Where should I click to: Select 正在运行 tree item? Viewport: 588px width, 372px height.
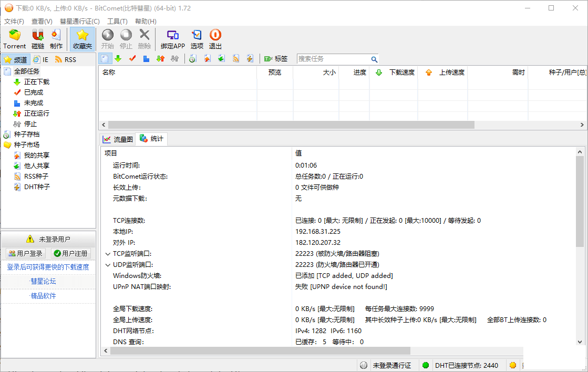36,113
